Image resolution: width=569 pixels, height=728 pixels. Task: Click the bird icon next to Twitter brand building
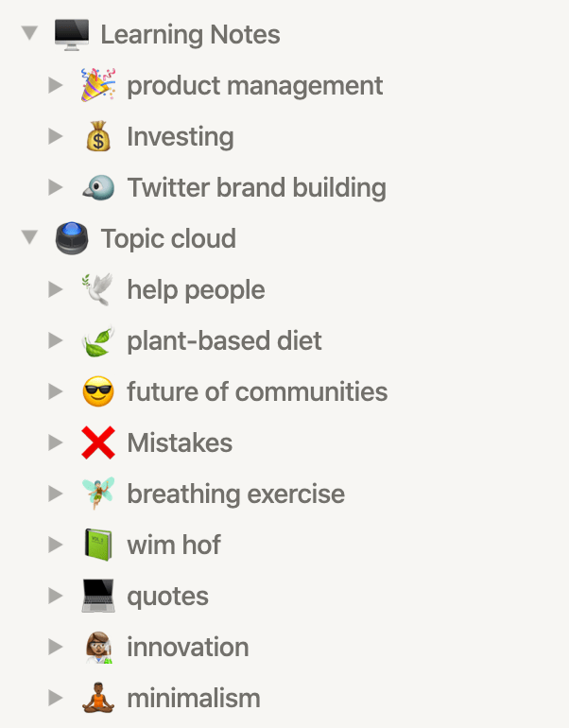tap(97, 188)
